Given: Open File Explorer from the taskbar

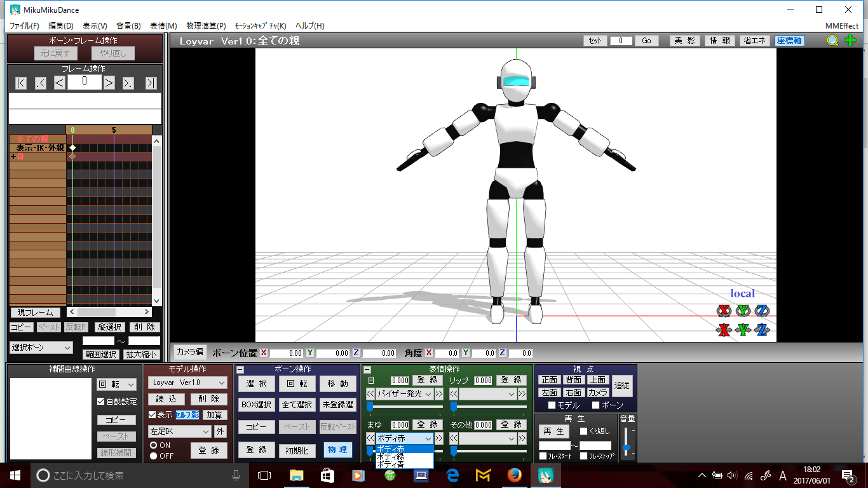Looking at the screenshot, I should 296,475.
